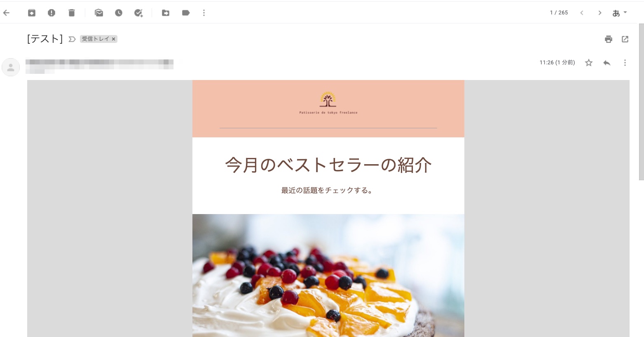Go to the next older email
Screen dimensions: 644x337
click(x=600, y=13)
